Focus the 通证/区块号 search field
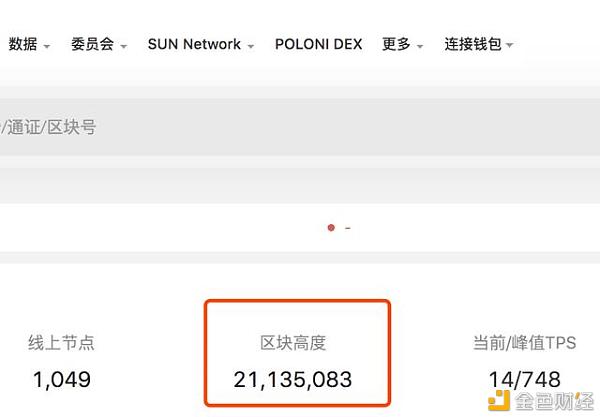 pyautogui.click(x=300, y=127)
